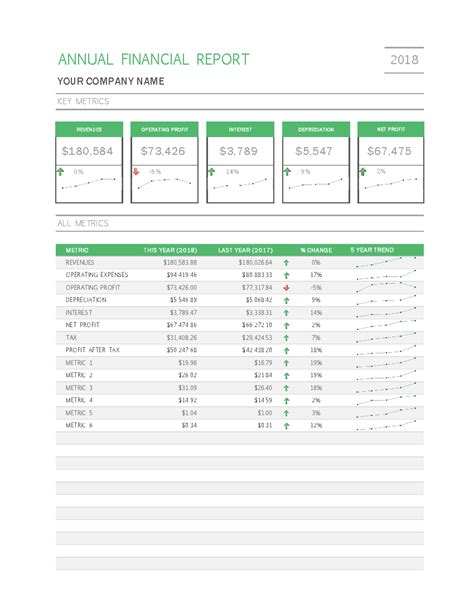Viewport: 474px width, 613px height.
Task: Click the up arrow in the Metric 2 row
Action: 286,375
